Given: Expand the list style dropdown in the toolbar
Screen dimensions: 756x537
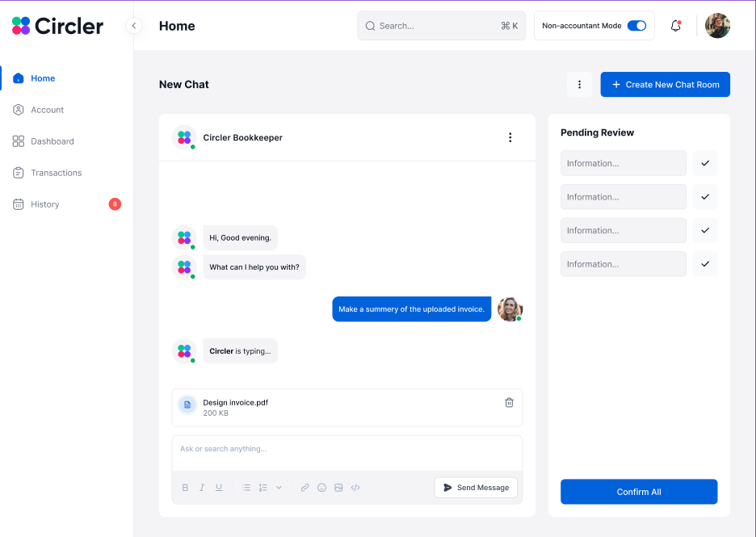Looking at the screenshot, I should tap(279, 487).
